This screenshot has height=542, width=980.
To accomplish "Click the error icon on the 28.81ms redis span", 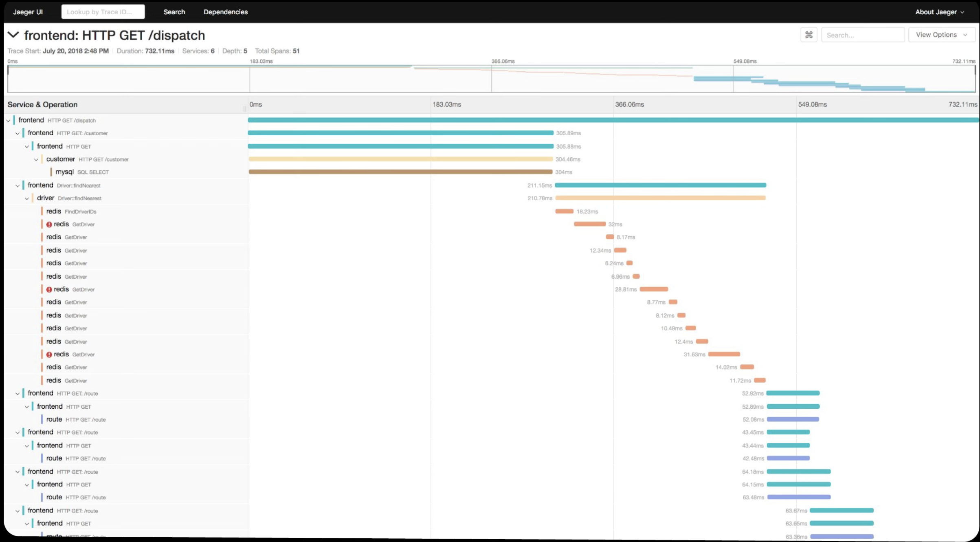I will [49, 290].
